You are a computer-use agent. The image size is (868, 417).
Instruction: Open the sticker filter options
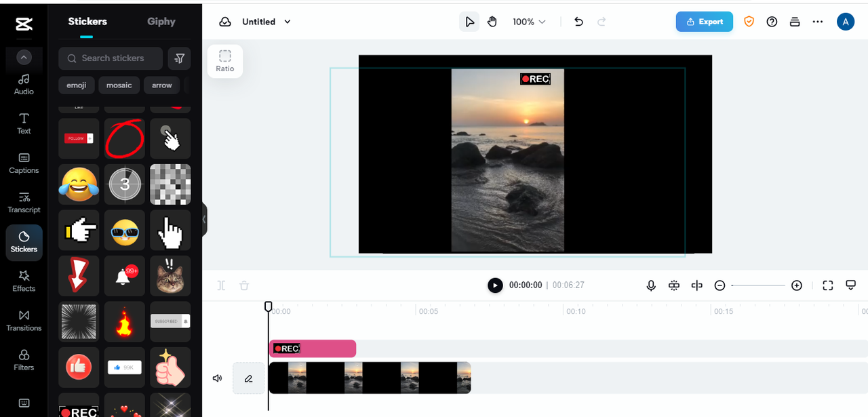point(179,58)
